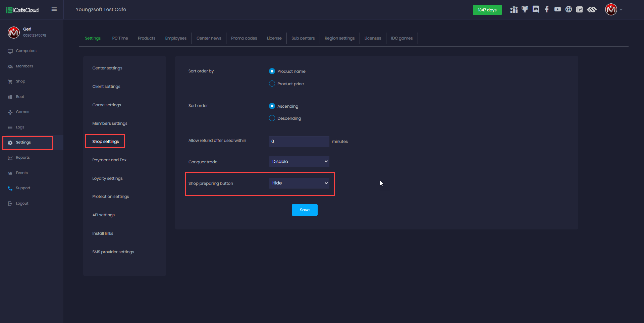Image resolution: width=644 pixels, height=323 pixels.
Task: Click the refund minutes input field
Action: pos(299,142)
